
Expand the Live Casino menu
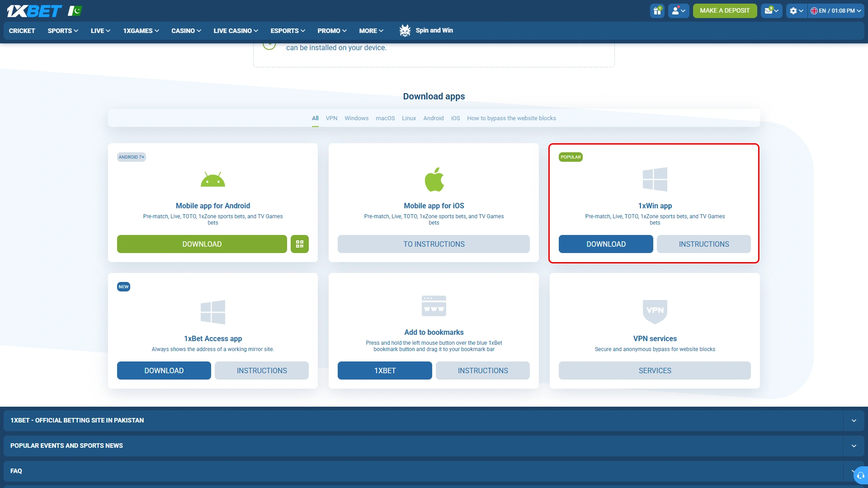(236, 31)
